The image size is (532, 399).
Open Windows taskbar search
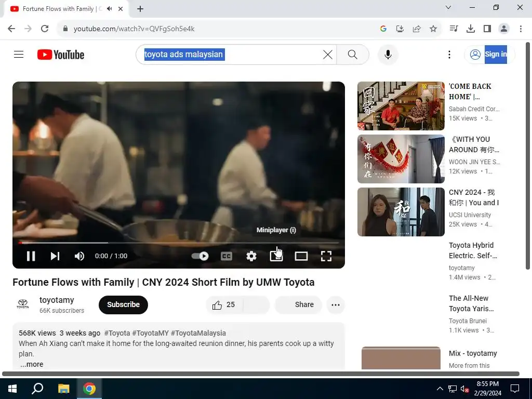coord(37,389)
